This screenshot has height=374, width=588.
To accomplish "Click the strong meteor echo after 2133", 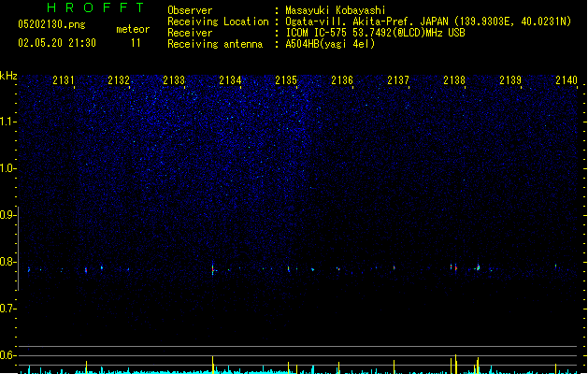I will point(212,268).
